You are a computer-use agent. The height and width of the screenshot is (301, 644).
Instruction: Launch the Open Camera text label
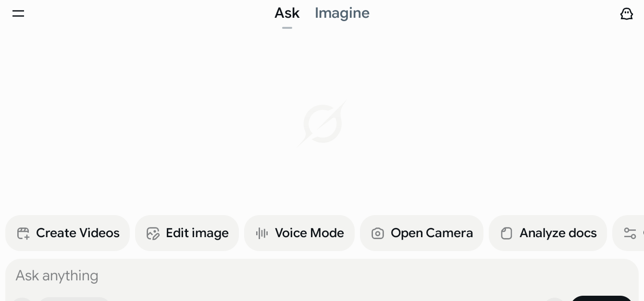click(x=432, y=233)
